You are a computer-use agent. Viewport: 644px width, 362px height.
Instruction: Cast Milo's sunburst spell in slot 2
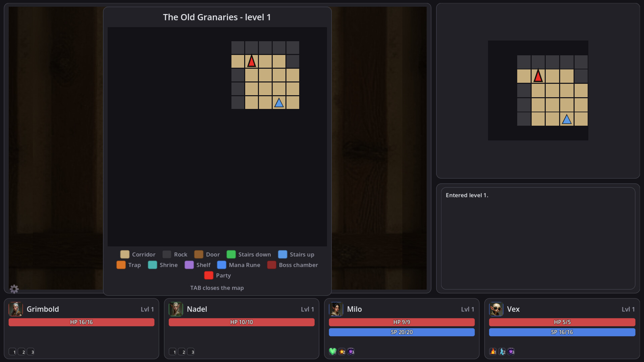(x=342, y=351)
